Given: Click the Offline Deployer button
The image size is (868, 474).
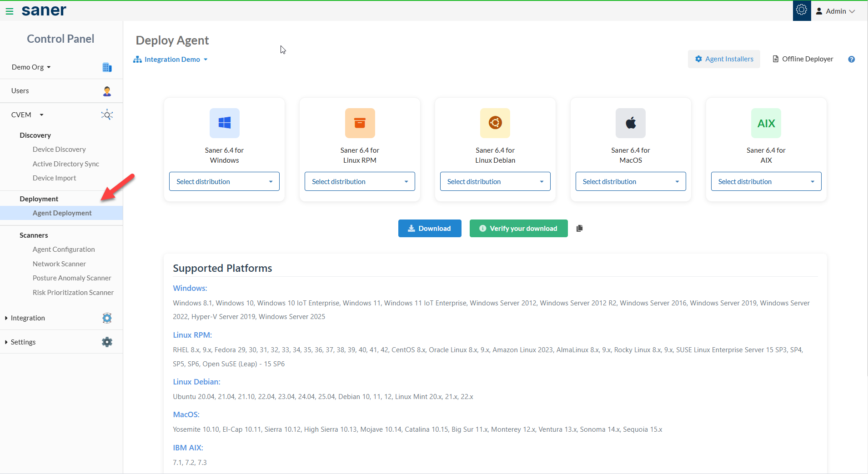Looking at the screenshot, I should tap(803, 59).
